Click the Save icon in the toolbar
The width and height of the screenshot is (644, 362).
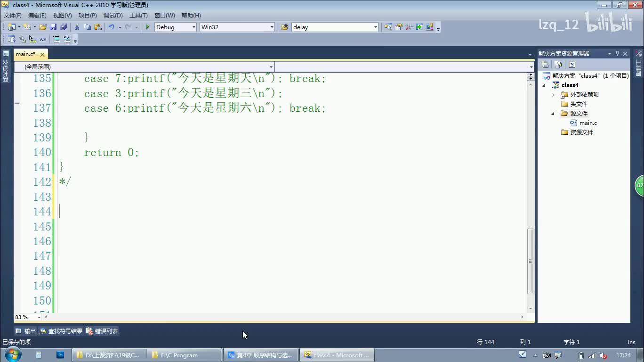click(x=53, y=27)
